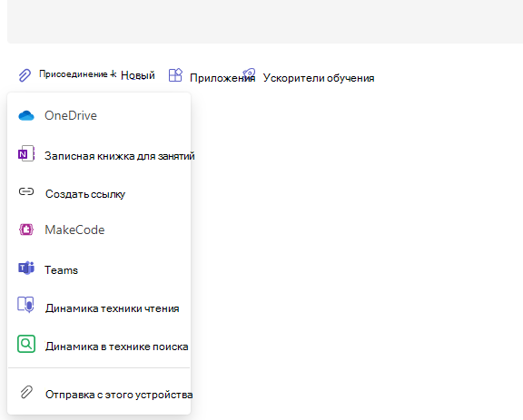Click the Reading Progress book icon
Viewport: 523px width, 420px height.
point(26,305)
